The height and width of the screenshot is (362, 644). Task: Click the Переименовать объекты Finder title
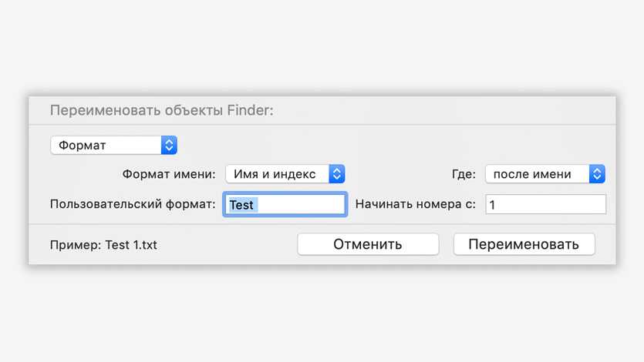(162, 111)
